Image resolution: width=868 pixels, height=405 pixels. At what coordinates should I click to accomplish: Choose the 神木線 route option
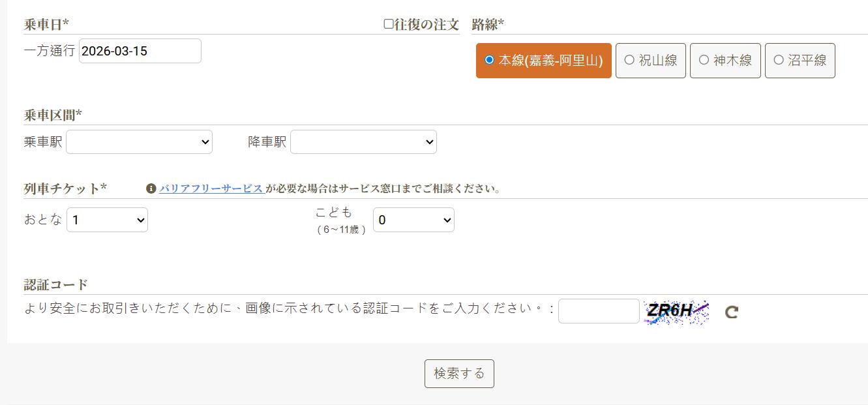click(704, 60)
